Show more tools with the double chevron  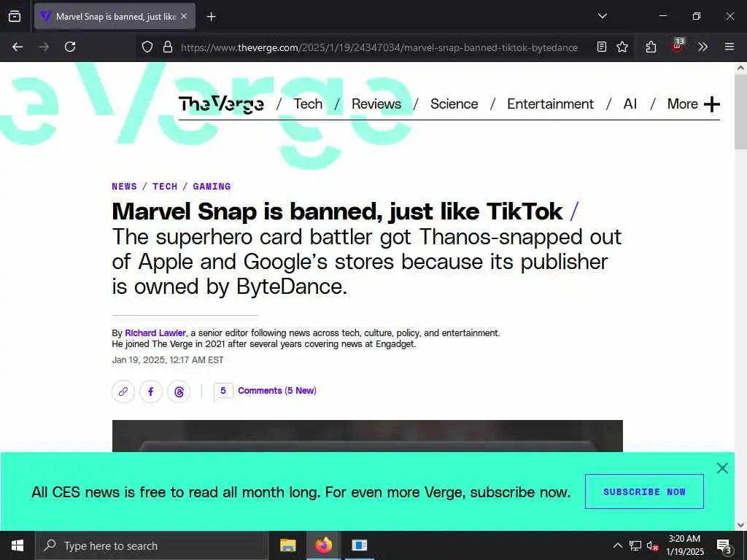pos(703,47)
